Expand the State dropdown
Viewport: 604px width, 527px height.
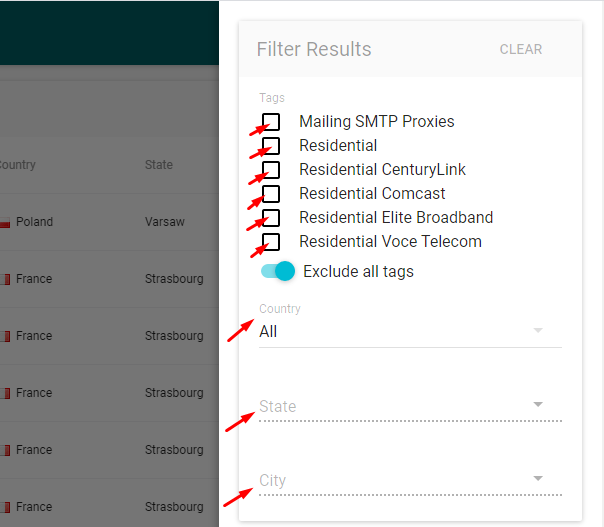click(x=410, y=406)
